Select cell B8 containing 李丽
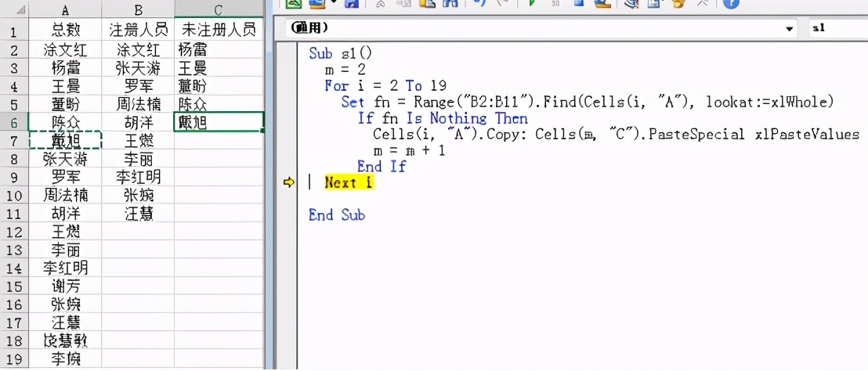 tap(138, 159)
